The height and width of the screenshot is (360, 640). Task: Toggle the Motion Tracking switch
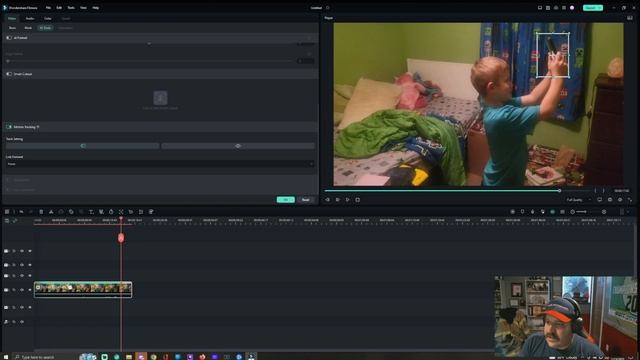[9, 127]
